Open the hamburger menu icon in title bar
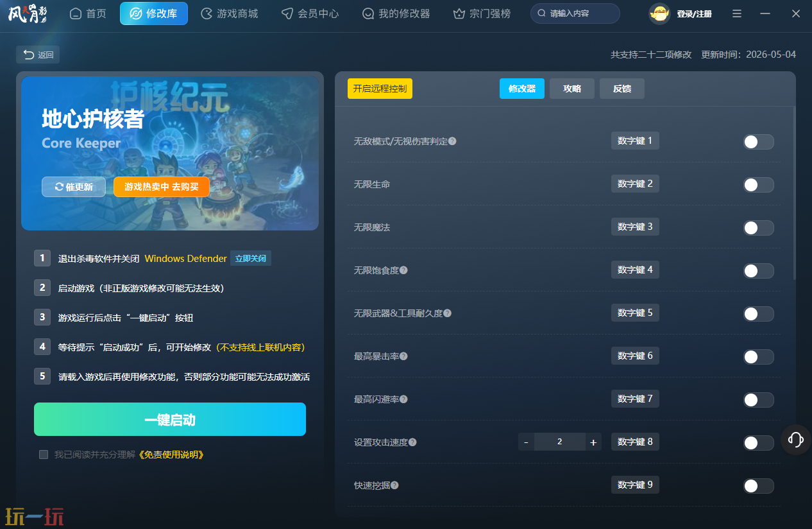812x529 pixels. pos(737,13)
